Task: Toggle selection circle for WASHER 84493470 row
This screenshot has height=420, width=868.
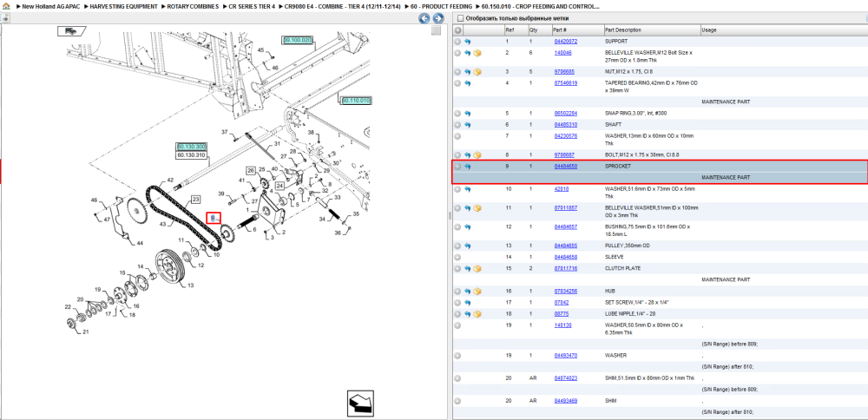Action: pos(457,355)
